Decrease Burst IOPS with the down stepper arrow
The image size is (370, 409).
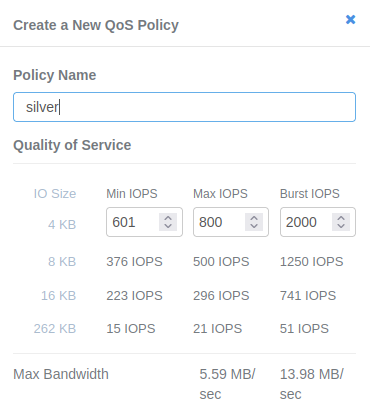pyautogui.click(x=341, y=226)
